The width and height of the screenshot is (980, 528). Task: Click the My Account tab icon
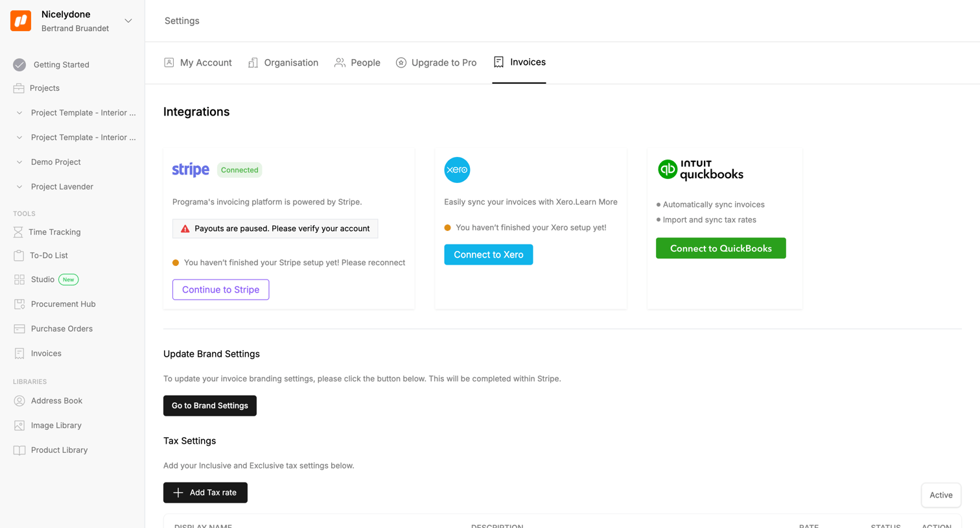pos(169,62)
